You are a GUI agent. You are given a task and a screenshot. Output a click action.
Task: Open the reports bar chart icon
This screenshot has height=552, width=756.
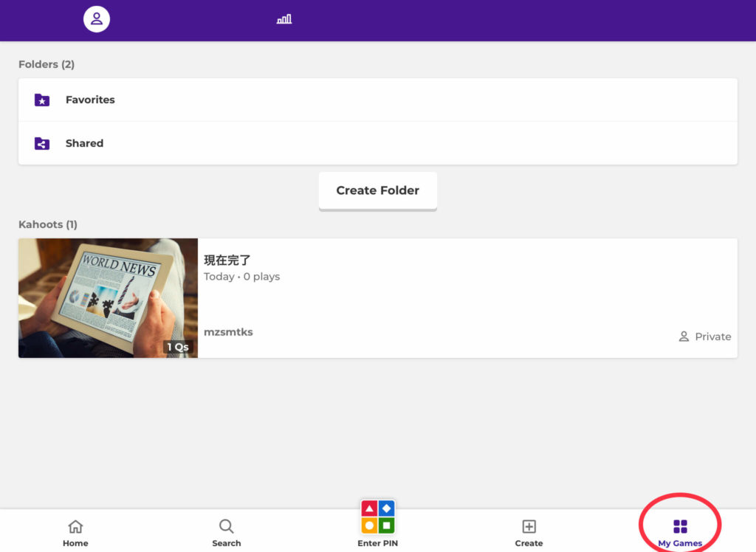[284, 18]
